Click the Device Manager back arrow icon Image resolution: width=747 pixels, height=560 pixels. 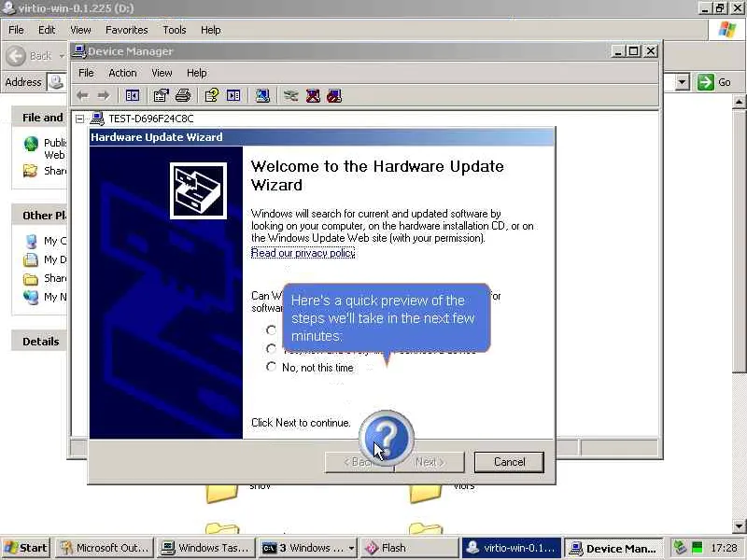pos(83,96)
